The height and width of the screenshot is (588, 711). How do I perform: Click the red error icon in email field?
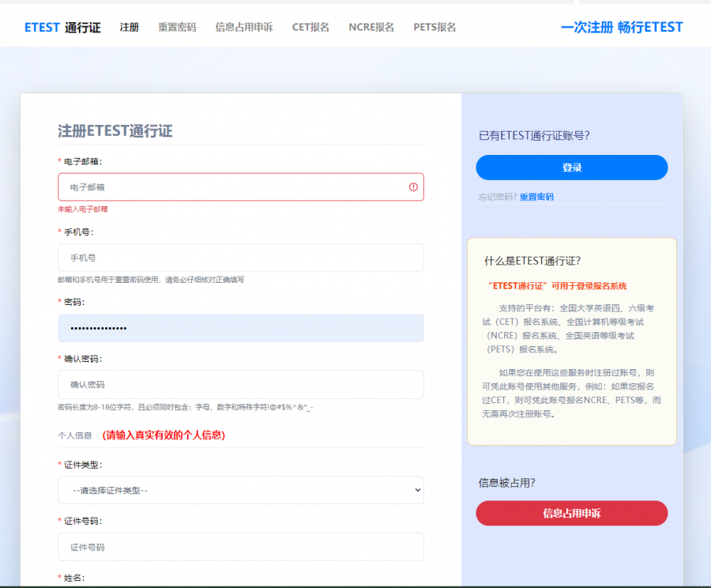(413, 187)
